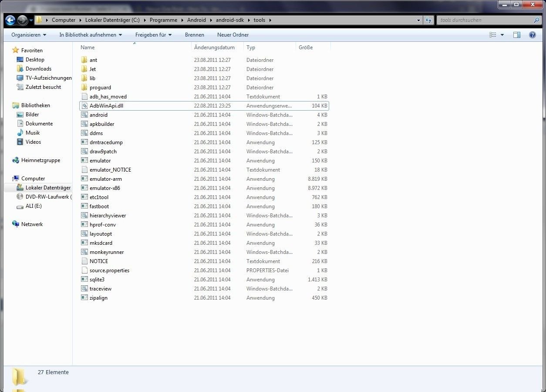Toggle the preview pane icon
Screen dimensions: 546x392
(x=517, y=35)
